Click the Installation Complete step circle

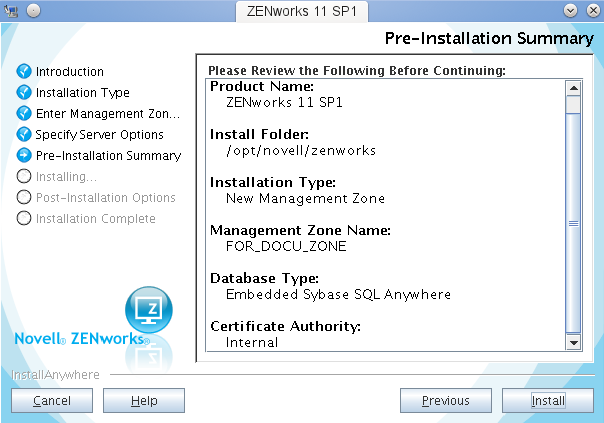coord(25,219)
